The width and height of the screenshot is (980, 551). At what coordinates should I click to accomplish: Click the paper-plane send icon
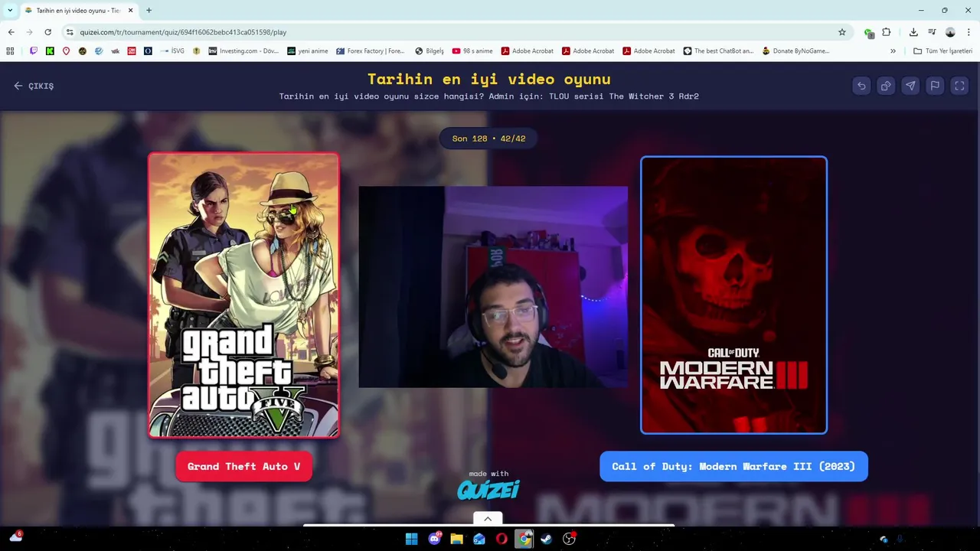point(910,86)
